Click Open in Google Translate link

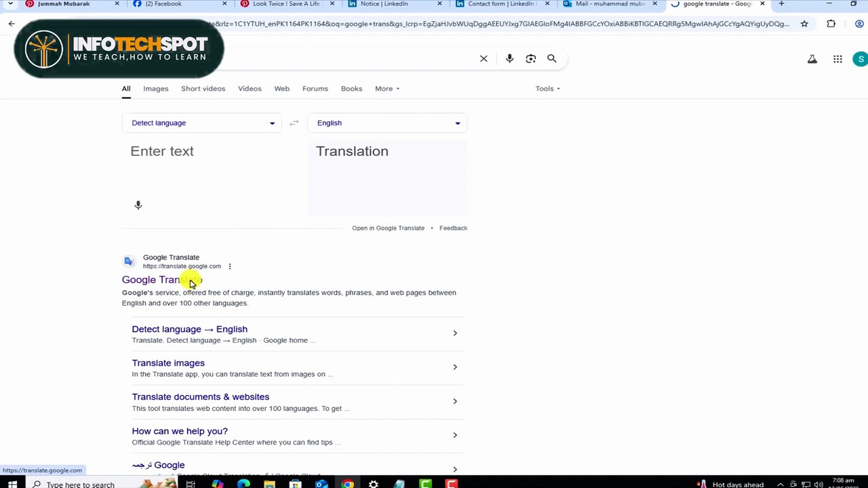[x=388, y=228]
